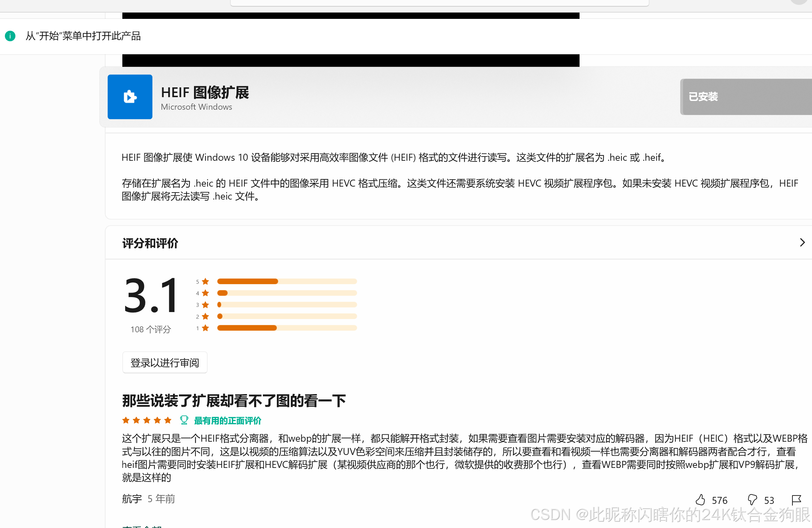Click the 108 个评分 rating count
This screenshot has height=528, width=812.
151,329
